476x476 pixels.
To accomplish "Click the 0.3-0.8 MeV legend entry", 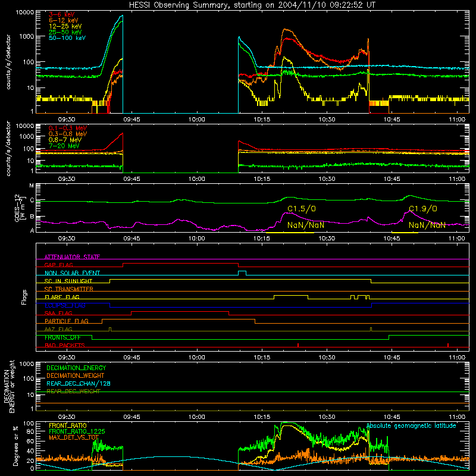I will [x=68, y=134].
